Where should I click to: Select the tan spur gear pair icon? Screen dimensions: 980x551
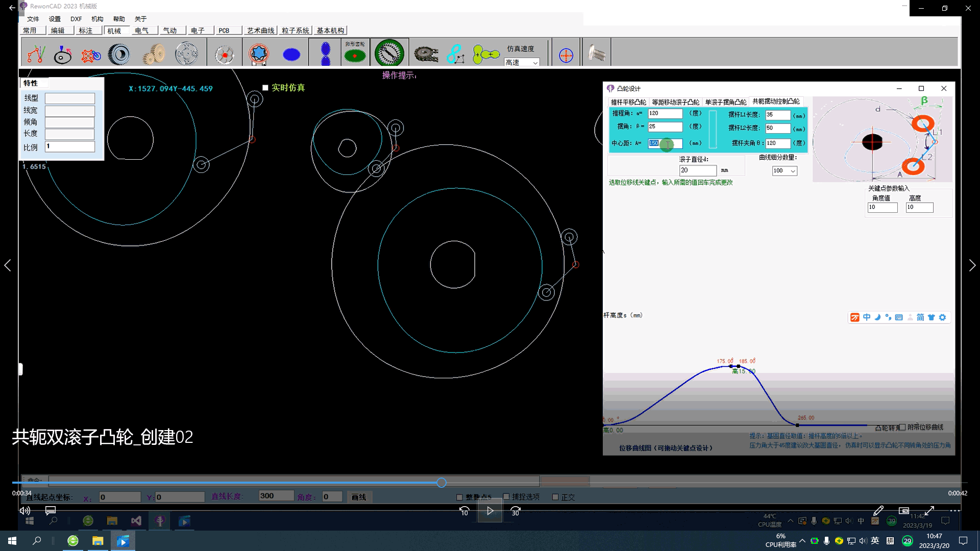point(154,54)
